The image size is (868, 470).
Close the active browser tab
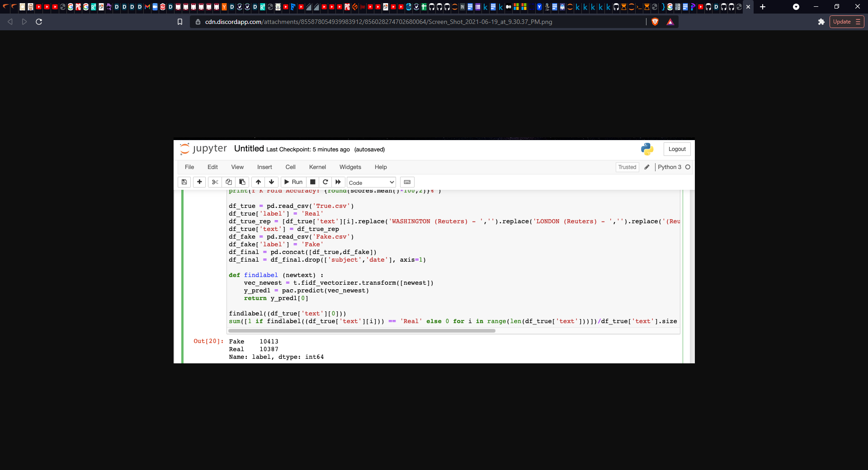[x=748, y=7]
